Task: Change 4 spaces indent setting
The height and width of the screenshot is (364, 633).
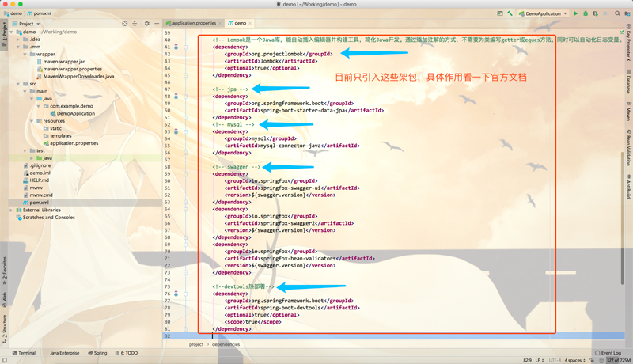Action: point(575,360)
